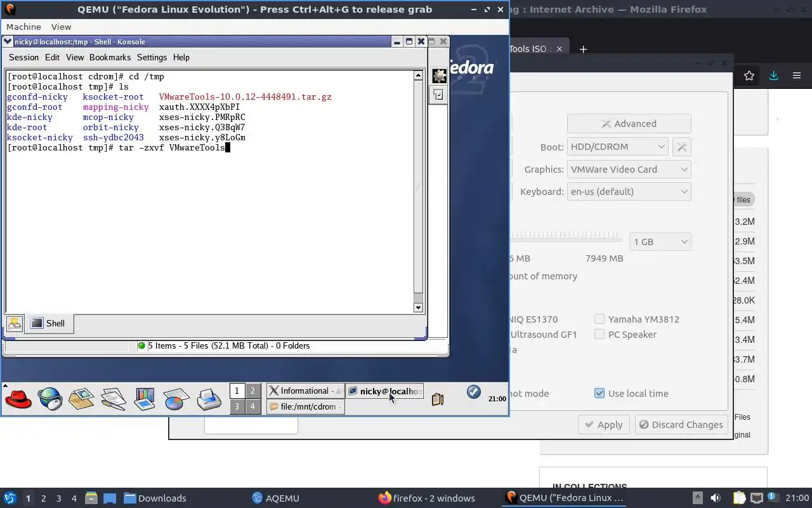Click firefox - 2 windows in host taskbar
The width and height of the screenshot is (812, 508).
(x=426, y=498)
